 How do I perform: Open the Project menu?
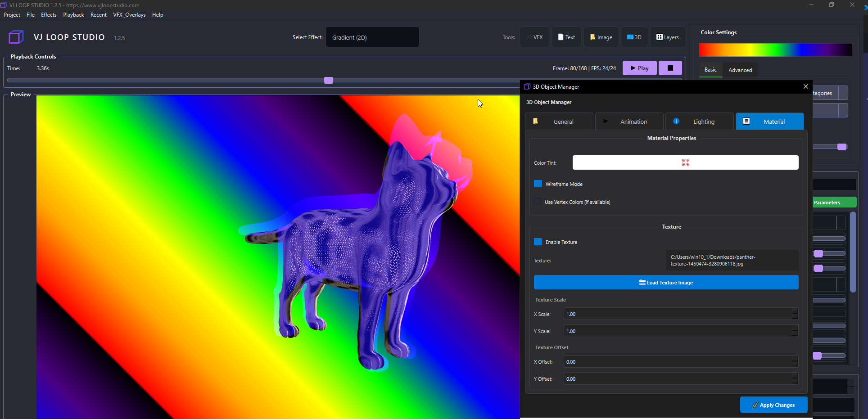coord(12,15)
